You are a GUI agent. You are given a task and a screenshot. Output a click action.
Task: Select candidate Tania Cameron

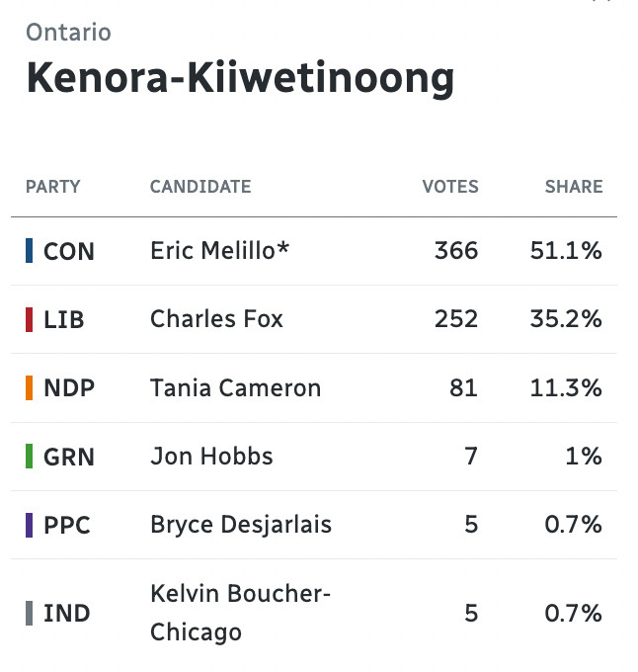tap(235, 387)
